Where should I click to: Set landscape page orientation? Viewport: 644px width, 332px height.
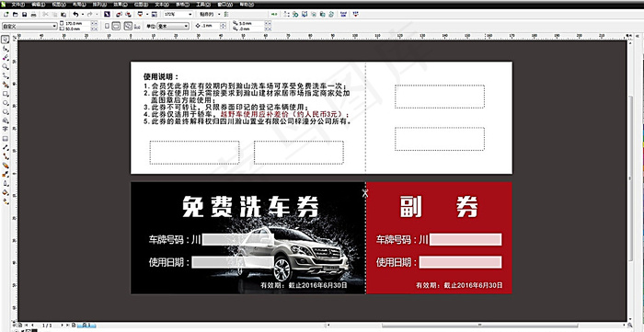pos(116,26)
